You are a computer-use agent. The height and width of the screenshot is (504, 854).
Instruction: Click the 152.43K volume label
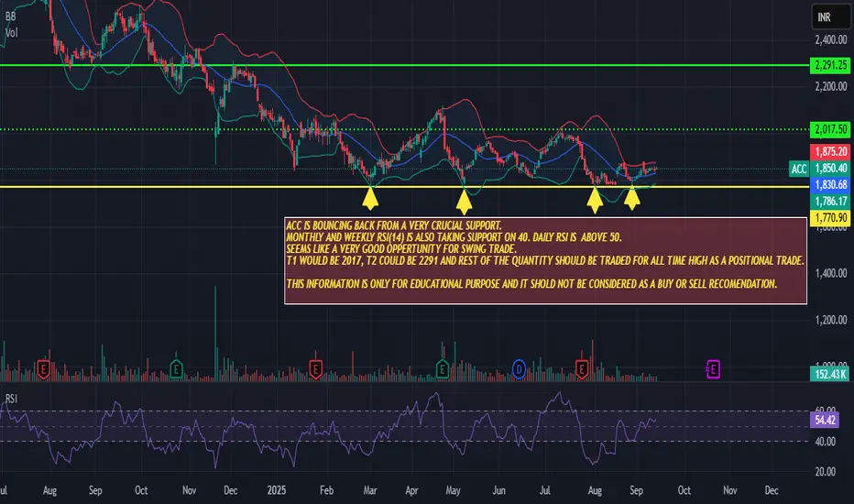(829, 374)
